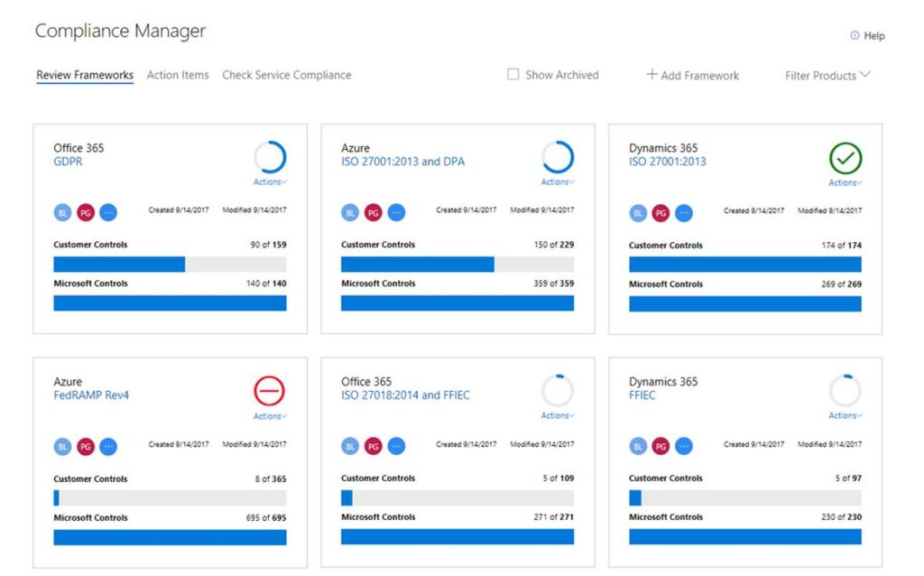Image resolution: width=924 pixels, height=576 pixels.
Task: Click the "5 of 109" customer controls count
Action: pyautogui.click(x=558, y=478)
